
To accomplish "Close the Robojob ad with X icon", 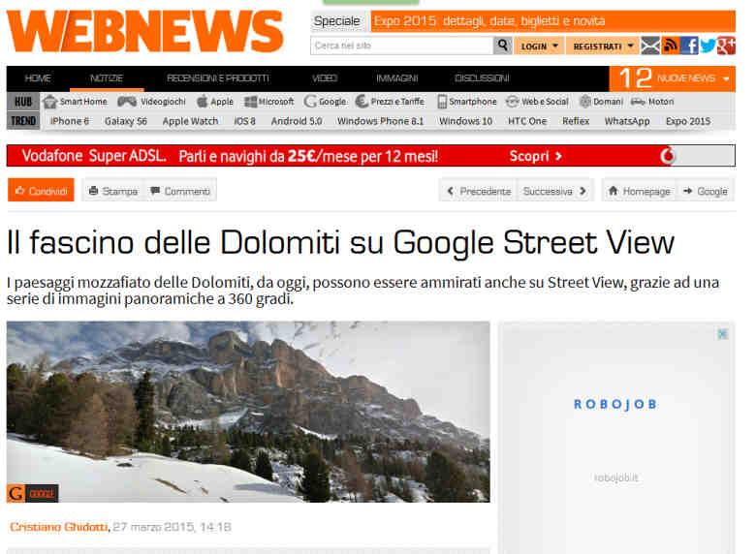I will click(x=722, y=333).
